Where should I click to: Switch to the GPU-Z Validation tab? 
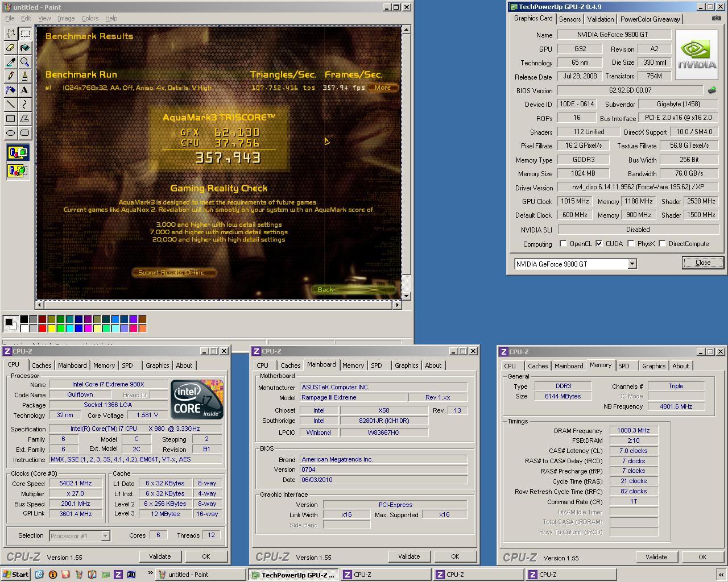(x=601, y=19)
